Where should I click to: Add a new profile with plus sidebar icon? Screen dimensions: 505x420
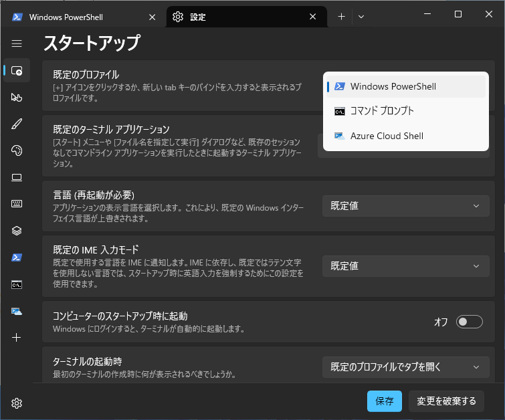click(x=17, y=338)
